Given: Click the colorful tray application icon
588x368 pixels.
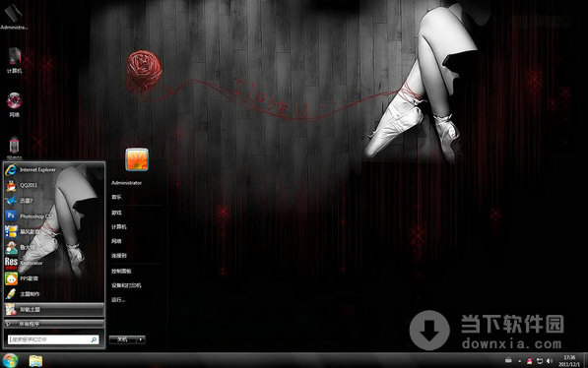Looking at the screenshot, I should tap(530, 361).
